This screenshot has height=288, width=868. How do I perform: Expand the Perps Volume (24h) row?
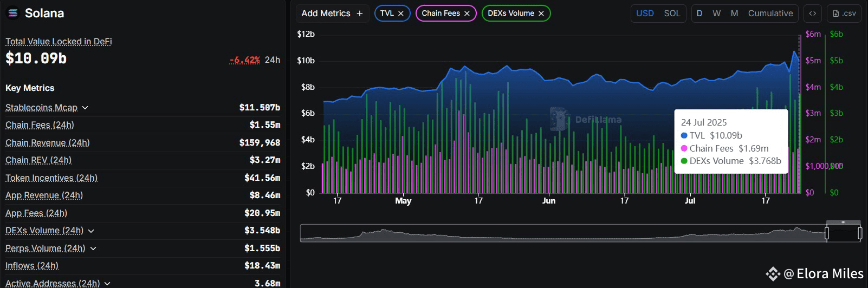pyautogui.click(x=93, y=248)
